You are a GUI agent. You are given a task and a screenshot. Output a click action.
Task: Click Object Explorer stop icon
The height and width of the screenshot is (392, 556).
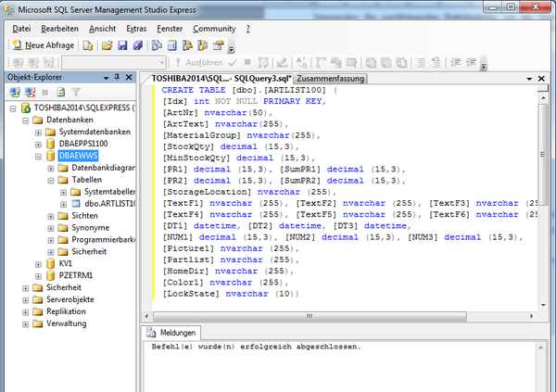45,93
